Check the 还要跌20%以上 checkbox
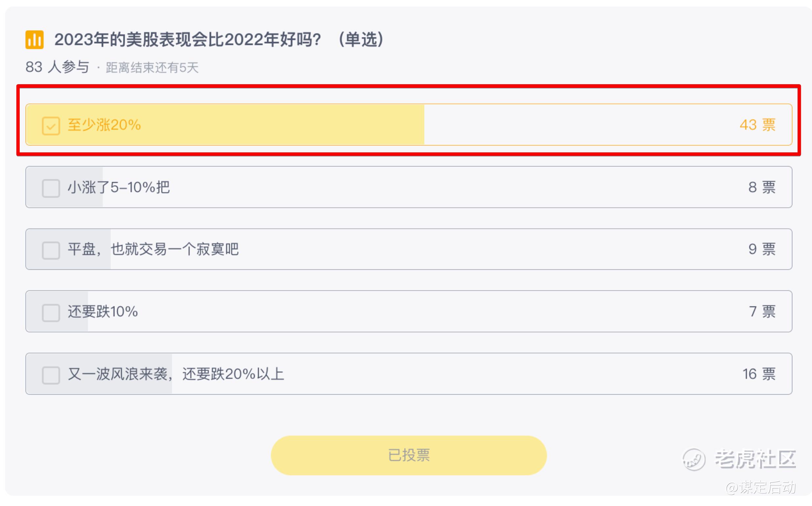 (x=51, y=375)
